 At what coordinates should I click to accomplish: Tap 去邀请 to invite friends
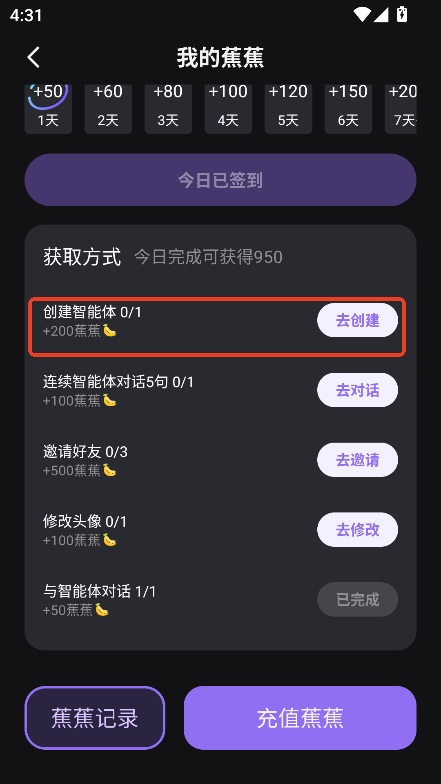click(358, 460)
